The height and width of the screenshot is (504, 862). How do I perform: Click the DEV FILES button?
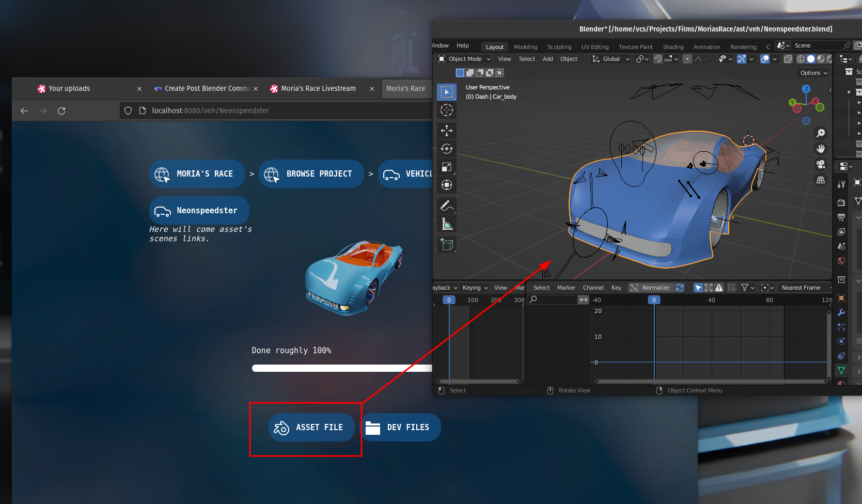coord(400,428)
